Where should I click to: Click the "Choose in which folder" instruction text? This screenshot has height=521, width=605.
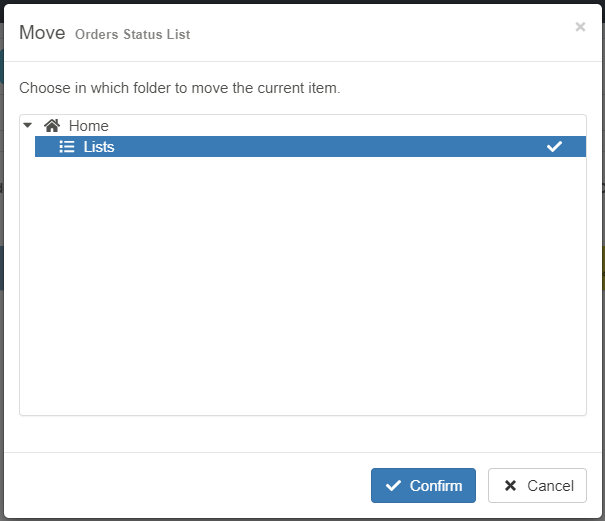coord(180,88)
